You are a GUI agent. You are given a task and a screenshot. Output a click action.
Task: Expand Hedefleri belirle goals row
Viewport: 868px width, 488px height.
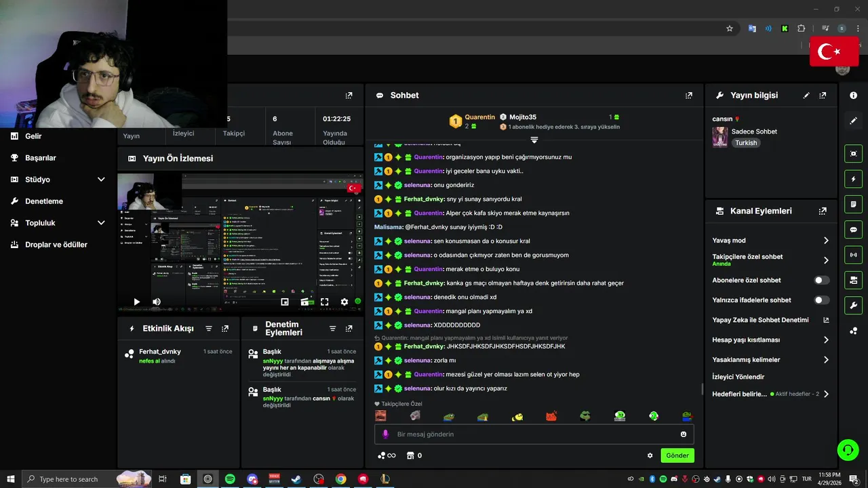click(826, 394)
